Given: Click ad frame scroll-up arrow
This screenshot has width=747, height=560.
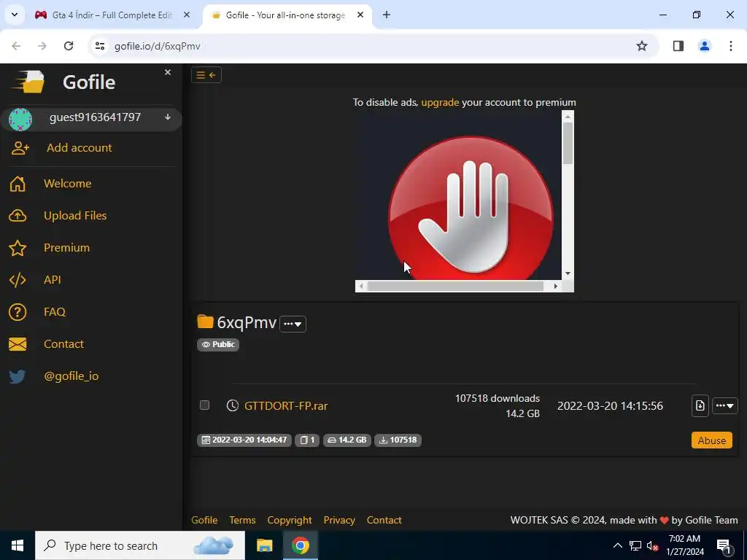Looking at the screenshot, I should 568,117.
